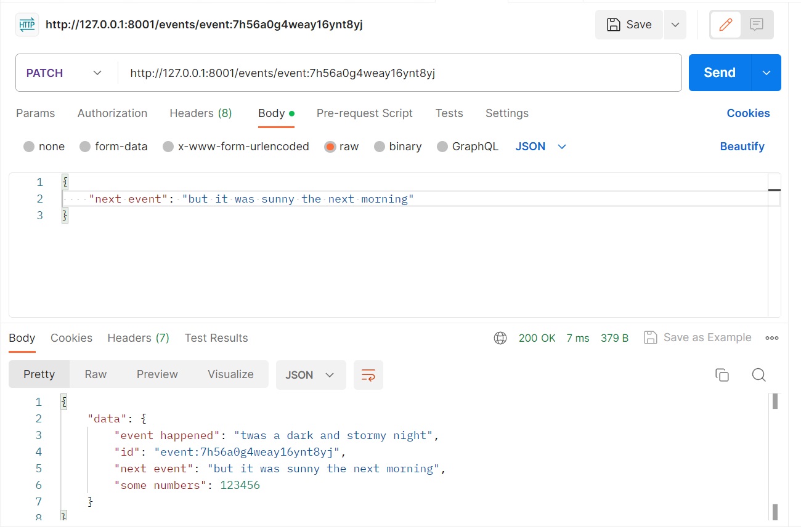Click the HTTP request type icon
This screenshot has height=532, width=801.
(x=27, y=25)
